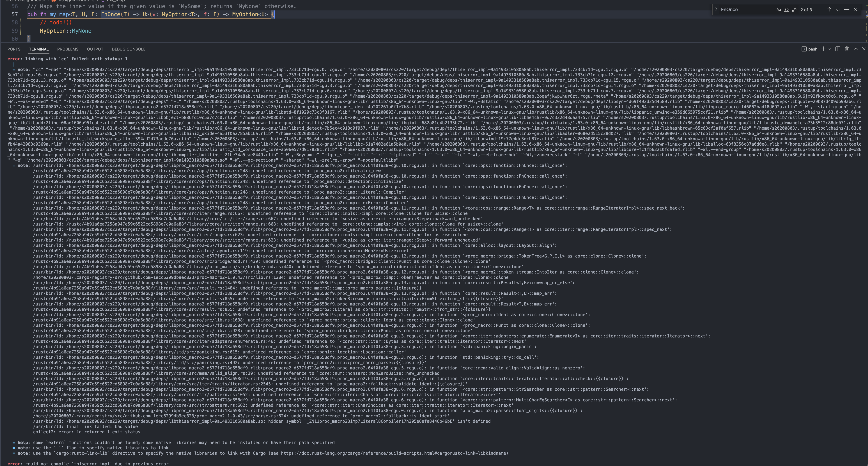Maximize the panel with the chevron icon
Viewport: 868px width, 466px height.
pyautogui.click(x=855, y=49)
